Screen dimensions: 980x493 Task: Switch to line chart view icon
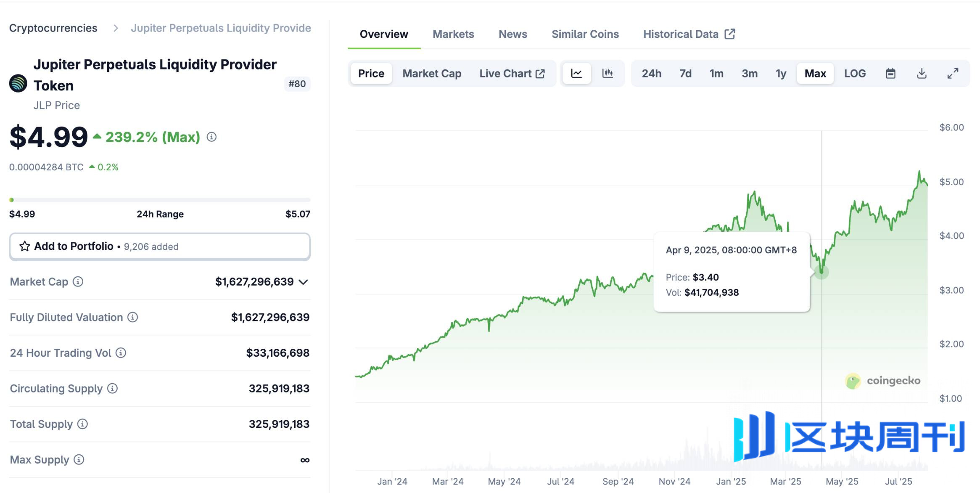(576, 74)
